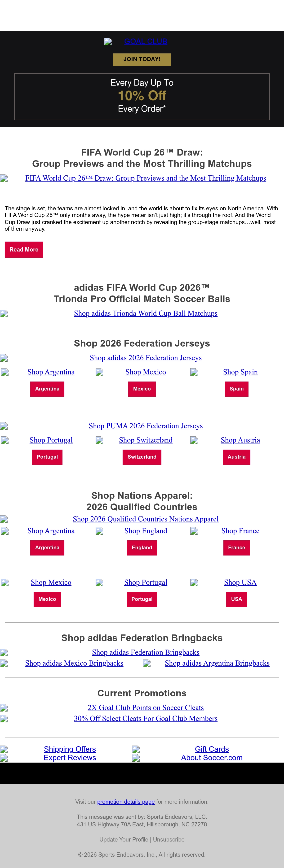This screenshot has width=284, height=868.
Task: Select the Switzerland PUMA jersey button
Action: (x=142, y=457)
